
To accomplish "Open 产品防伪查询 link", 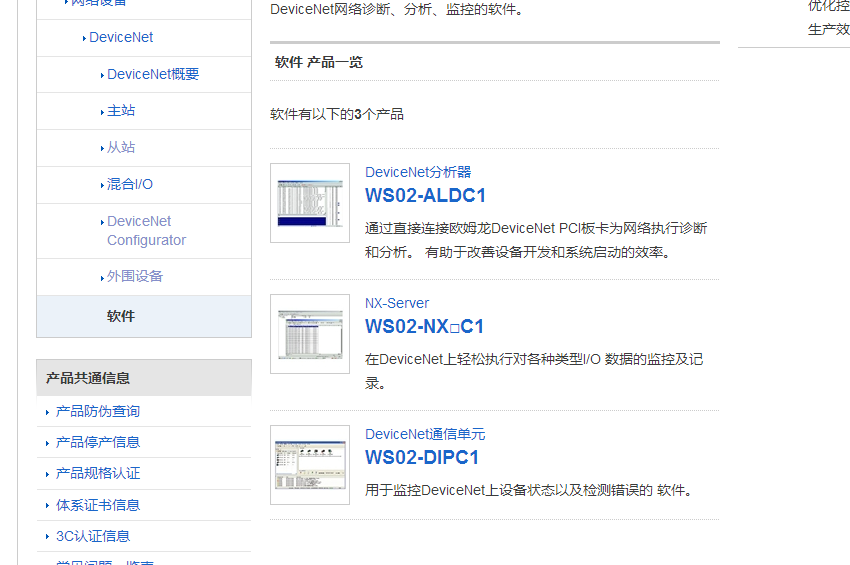I will 98,411.
